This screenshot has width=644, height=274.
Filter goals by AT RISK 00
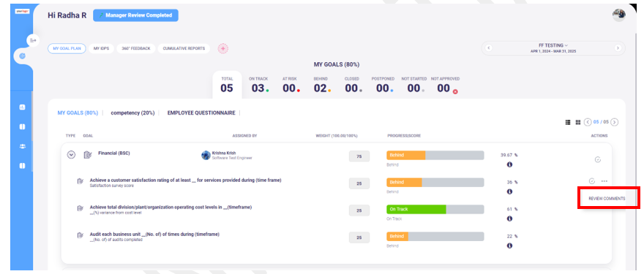pyautogui.click(x=291, y=85)
